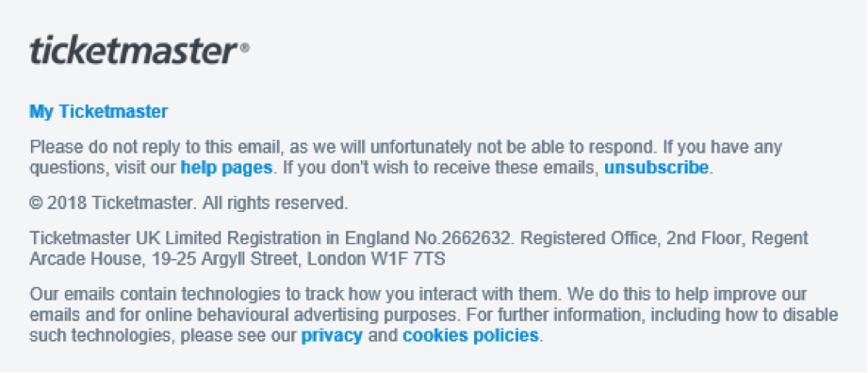Click the 'London W1F 7TS' postcode
The image size is (868, 373).
click(376, 259)
